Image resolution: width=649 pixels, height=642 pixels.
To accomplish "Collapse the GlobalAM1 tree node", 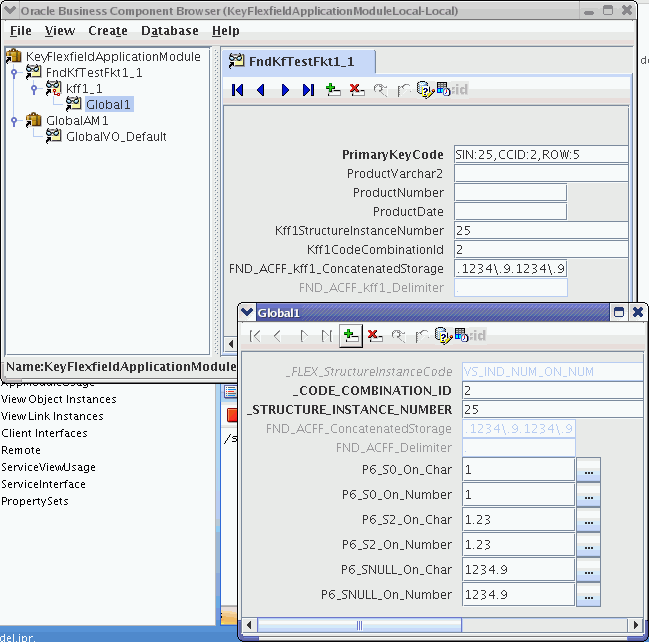I will click(x=14, y=121).
